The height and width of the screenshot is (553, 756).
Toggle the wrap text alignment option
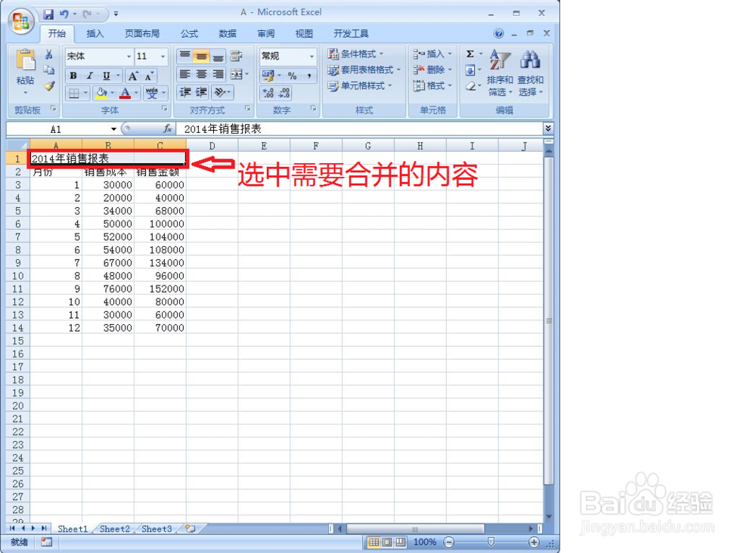tap(235, 57)
